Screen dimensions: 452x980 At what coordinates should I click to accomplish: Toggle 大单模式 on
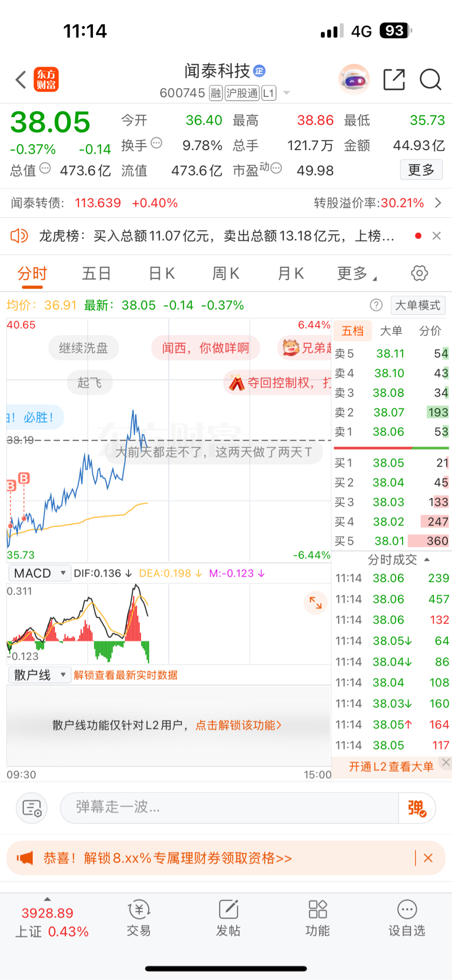coord(417,305)
